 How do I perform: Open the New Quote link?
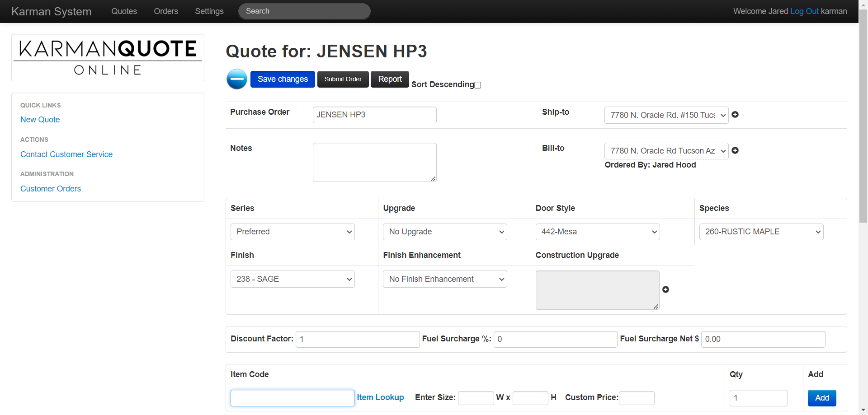[40, 120]
